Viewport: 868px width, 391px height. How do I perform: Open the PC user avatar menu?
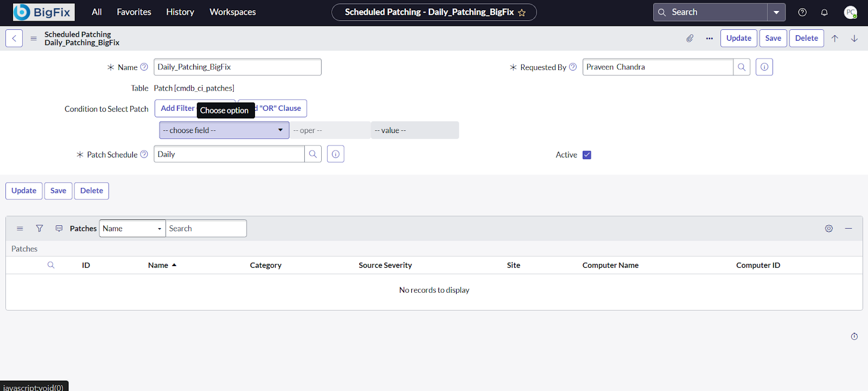pos(850,12)
